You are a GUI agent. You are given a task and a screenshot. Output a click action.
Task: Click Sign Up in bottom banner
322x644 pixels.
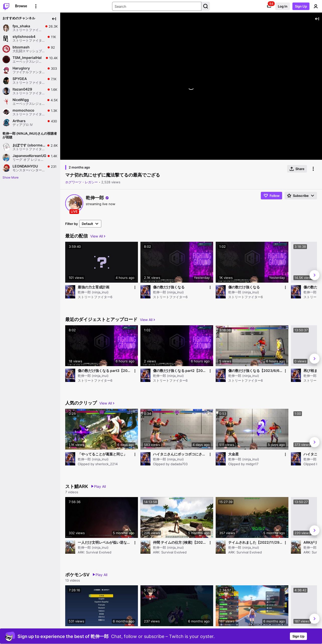(298, 636)
